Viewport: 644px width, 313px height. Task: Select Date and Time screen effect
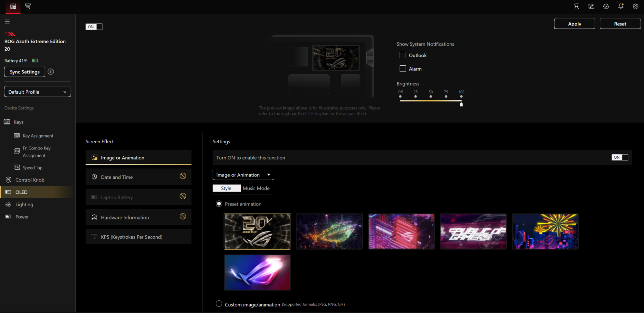[x=139, y=177]
